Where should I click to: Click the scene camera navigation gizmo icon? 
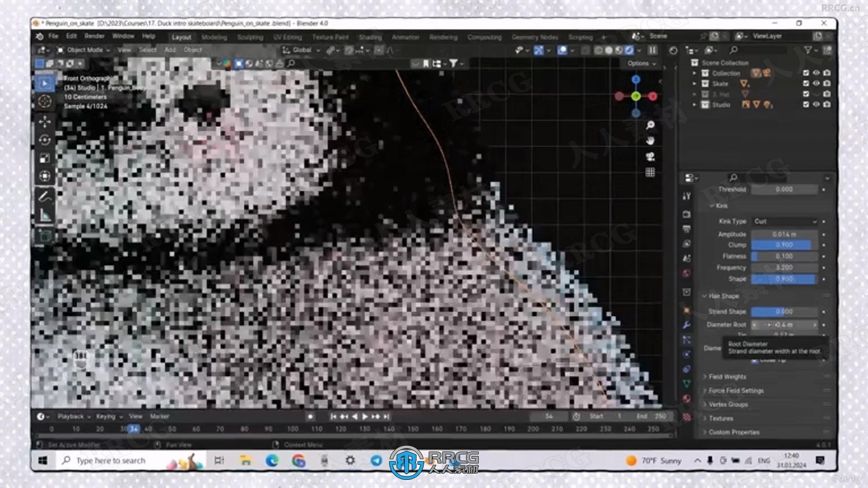click(651, 157)
